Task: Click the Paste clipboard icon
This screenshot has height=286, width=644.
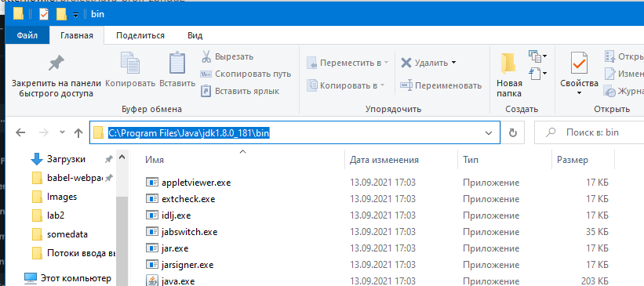Action: [177, 64]
